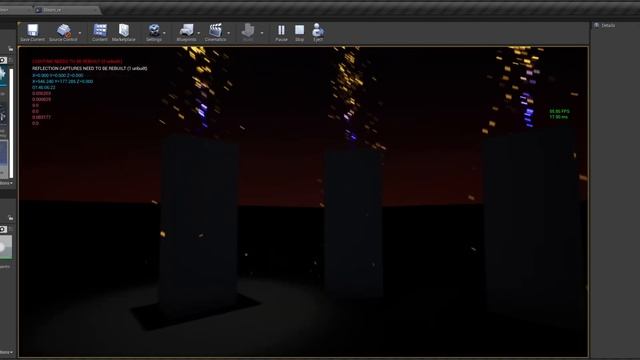The height and width of the screenshot is (360, 640).
Task: Expand the Source Control dropdown arrow
Action: tap(80, 33)
